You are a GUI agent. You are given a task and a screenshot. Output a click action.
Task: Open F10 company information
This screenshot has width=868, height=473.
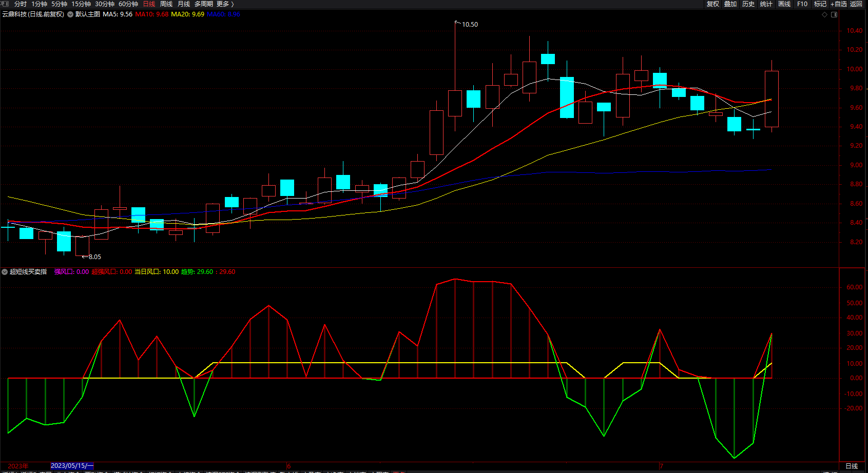click(802, 4)
